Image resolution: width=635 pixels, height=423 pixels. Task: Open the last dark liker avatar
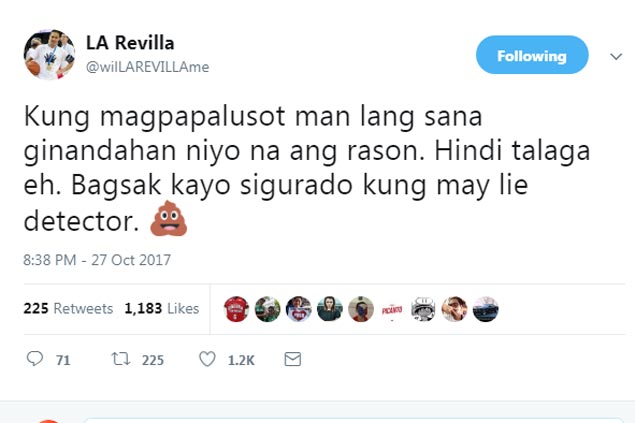pos(485,309)
